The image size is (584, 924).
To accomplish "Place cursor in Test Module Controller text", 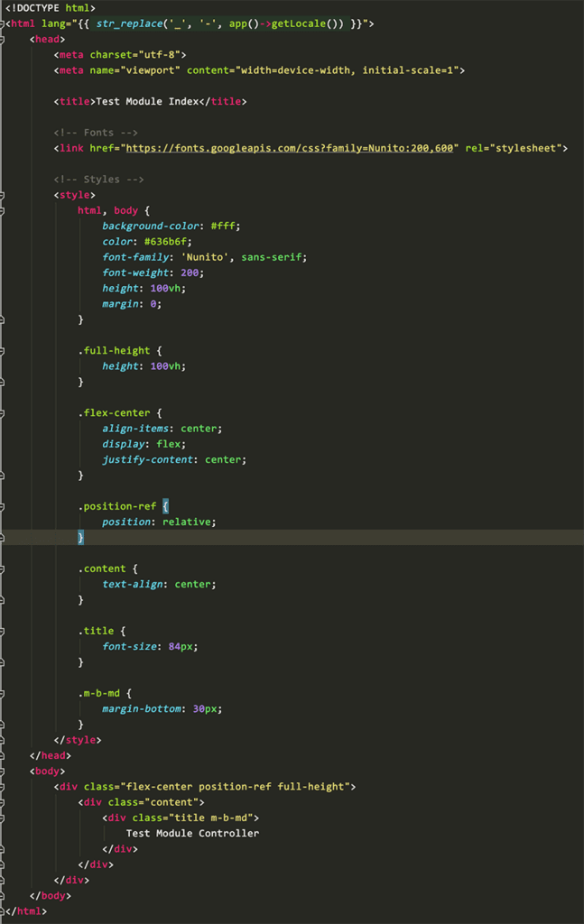I will 192,834.
